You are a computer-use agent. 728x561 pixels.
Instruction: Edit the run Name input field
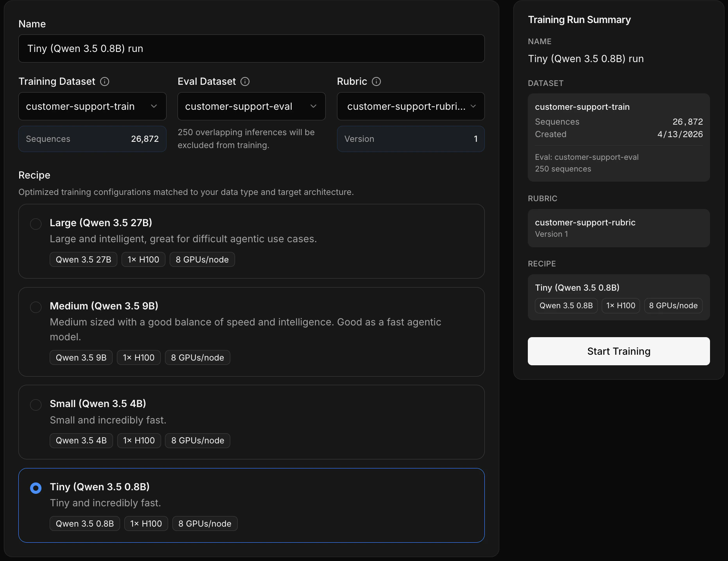[x=251, y=48]
